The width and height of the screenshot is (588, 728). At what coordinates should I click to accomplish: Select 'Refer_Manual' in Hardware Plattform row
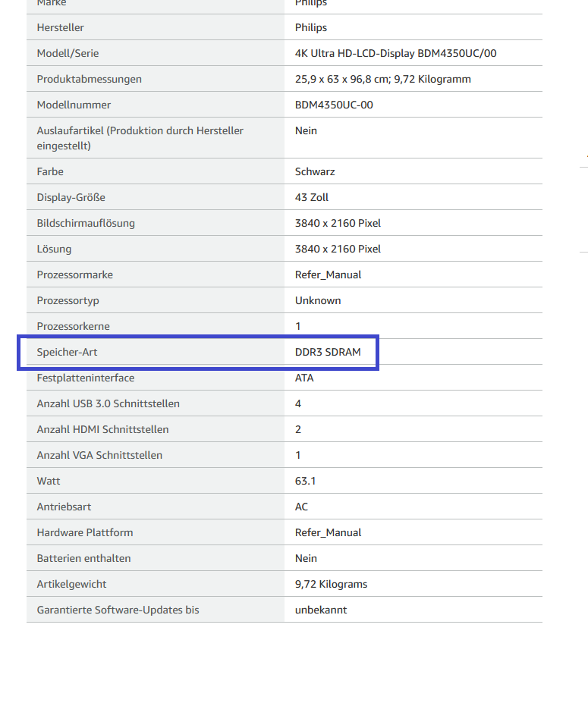pos(328,532)
